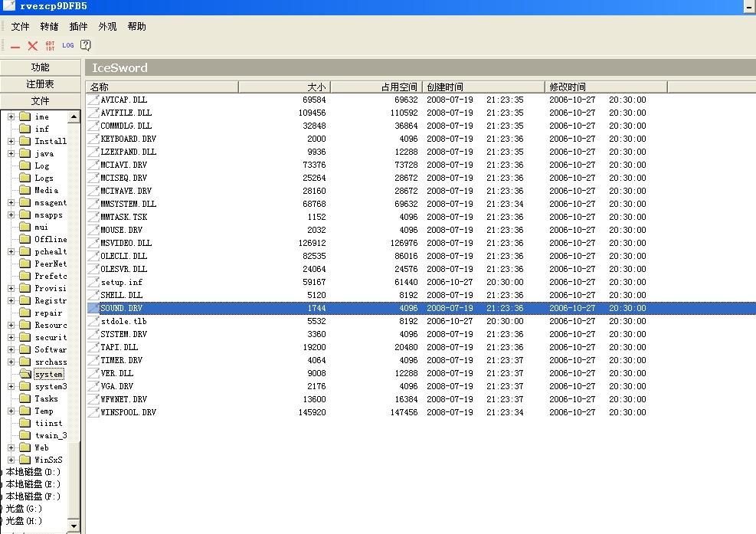Screen dimensions: 756x534
Task: Click the KEYBOARD.DRV file icon
Action: click(93, 139)
